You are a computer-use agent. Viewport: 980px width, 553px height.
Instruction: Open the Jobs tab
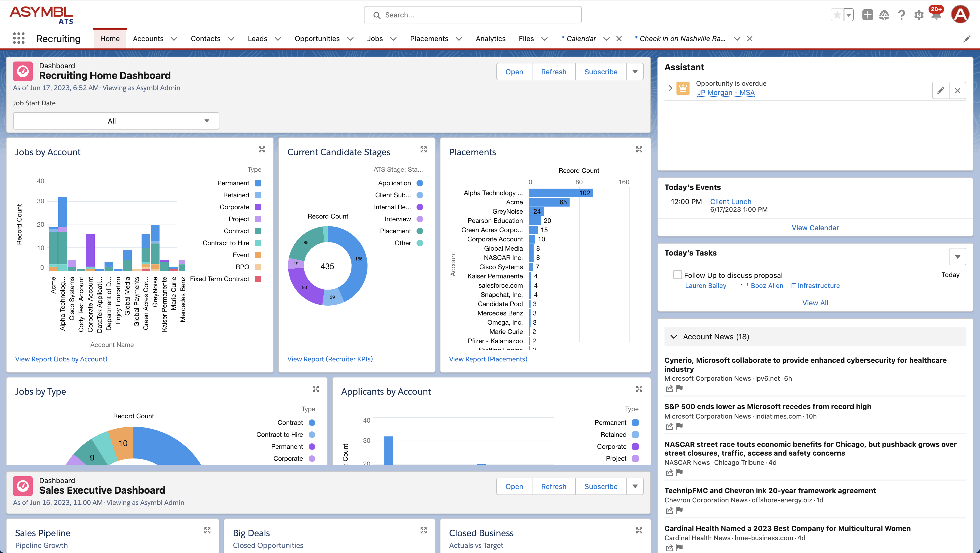[375, 39]
